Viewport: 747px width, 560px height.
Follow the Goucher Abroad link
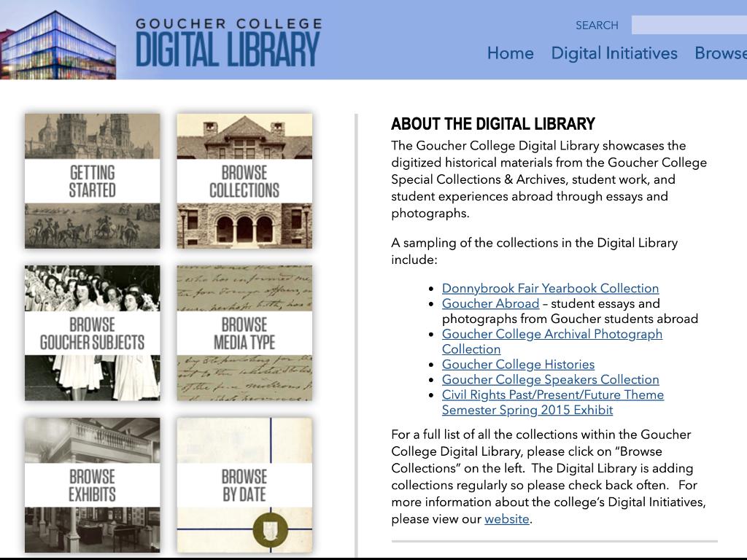coord(490,303)
